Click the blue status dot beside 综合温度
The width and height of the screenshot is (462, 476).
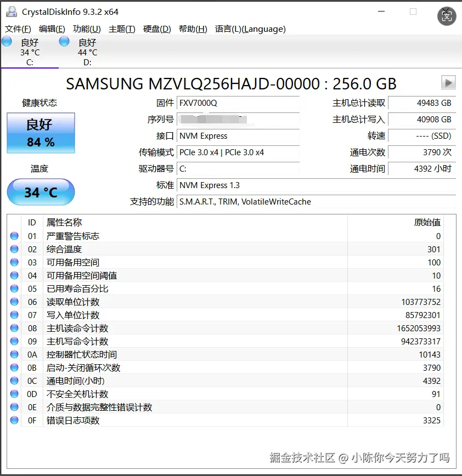pos(14,249)
